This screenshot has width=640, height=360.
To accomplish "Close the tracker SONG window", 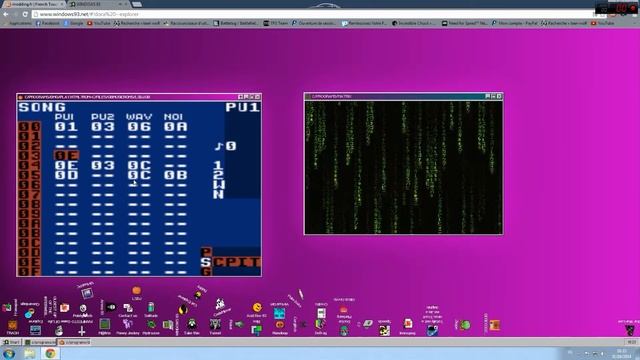I will click(258, 97).
